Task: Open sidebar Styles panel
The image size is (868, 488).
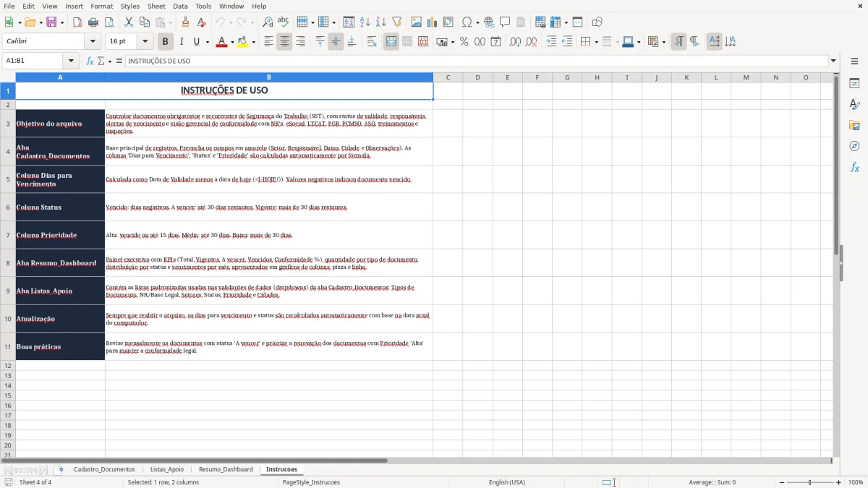Action: [854, 104]
